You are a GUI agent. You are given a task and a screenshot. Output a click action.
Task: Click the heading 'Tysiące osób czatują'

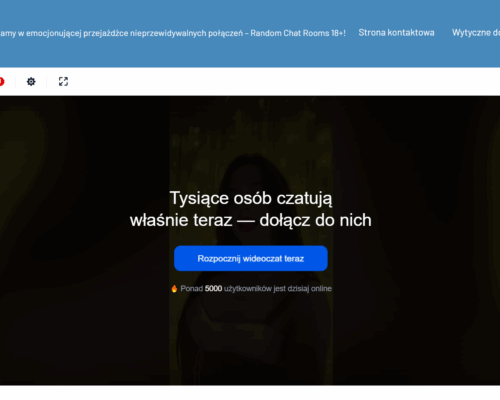coord(251,198)
